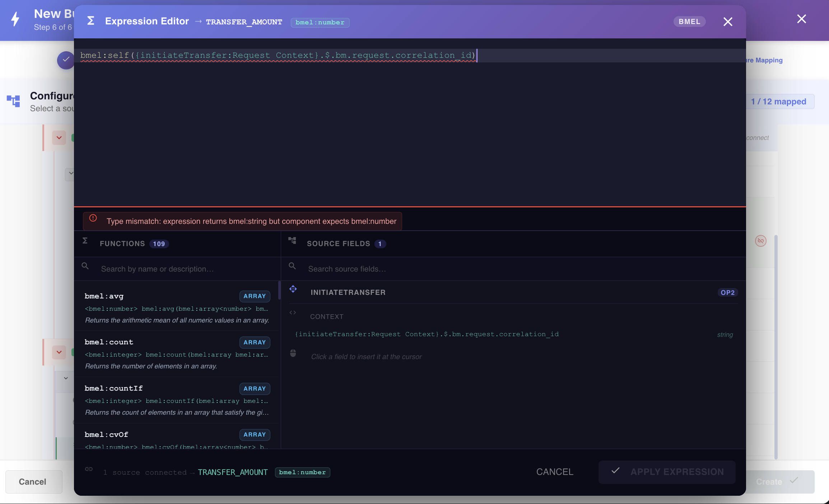Click the type mismatch error icon

pos(93,218)
